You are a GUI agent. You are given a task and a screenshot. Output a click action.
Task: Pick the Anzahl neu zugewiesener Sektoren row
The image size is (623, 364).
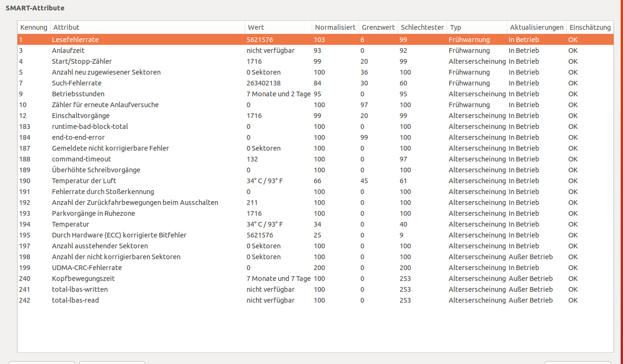pos(316,72)
